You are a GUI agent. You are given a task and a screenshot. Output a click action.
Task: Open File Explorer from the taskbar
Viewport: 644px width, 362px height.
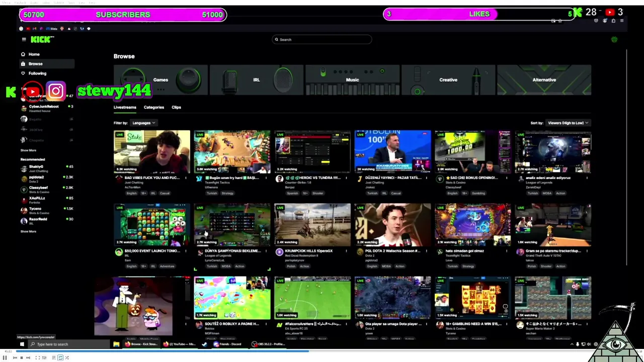[116, 344]
